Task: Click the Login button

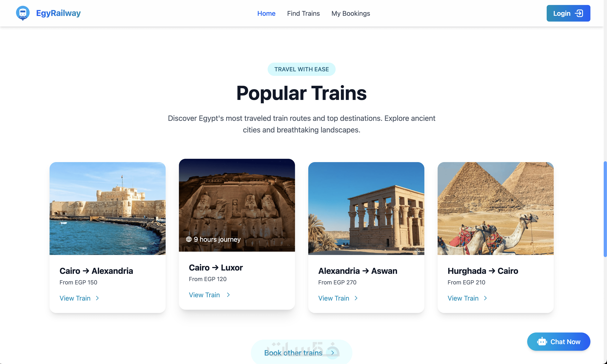Action: [568, 13]
